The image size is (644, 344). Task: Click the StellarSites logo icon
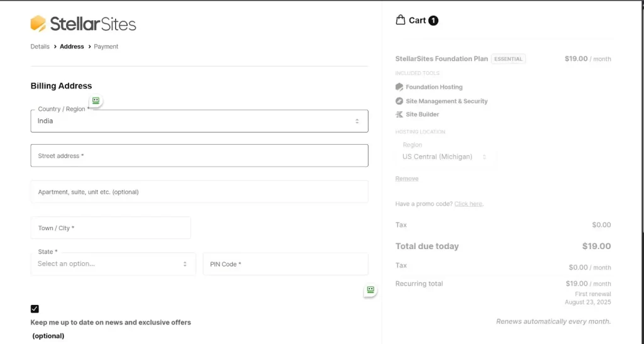point(38,24)
